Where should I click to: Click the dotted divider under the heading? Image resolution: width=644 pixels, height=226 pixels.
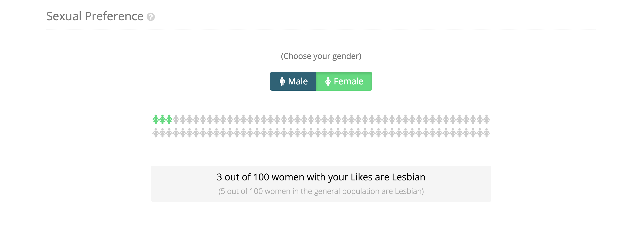coord(321,29)
